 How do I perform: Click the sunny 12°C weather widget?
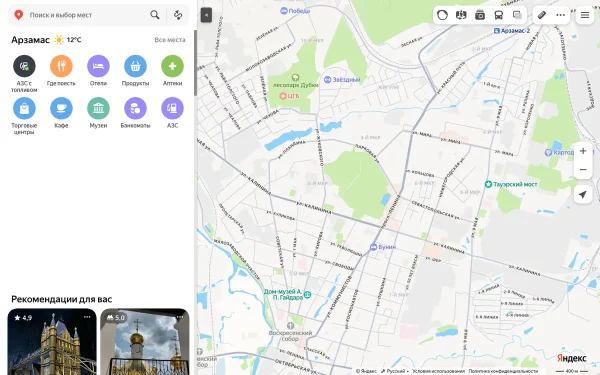coord(68,40)
